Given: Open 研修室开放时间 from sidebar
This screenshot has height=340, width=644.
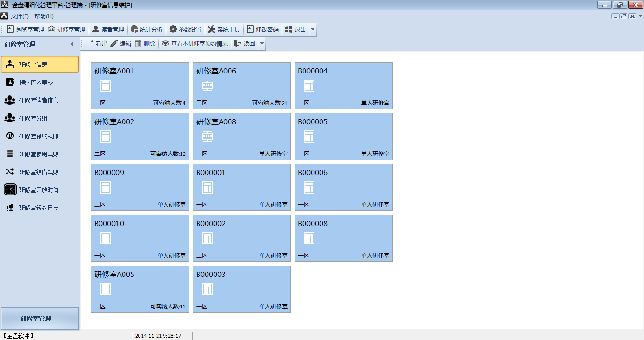Looking at the screenshot, I should pos(39,190).
